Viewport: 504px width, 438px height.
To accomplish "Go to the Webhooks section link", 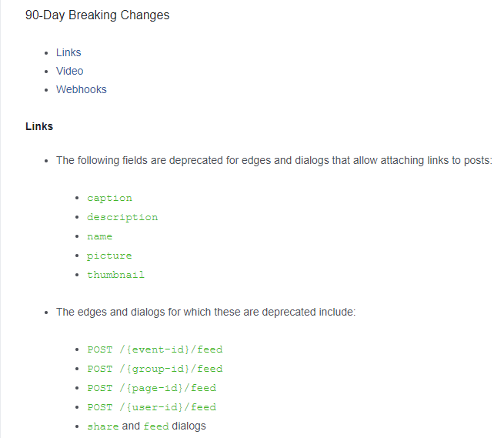I will tap(81, 89).
